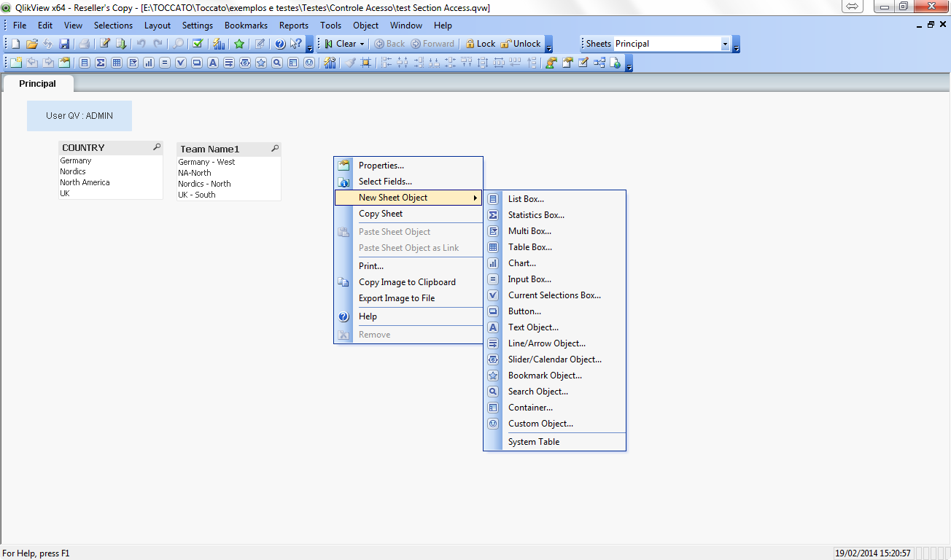Click the Unlock selections button

(521, 44)
